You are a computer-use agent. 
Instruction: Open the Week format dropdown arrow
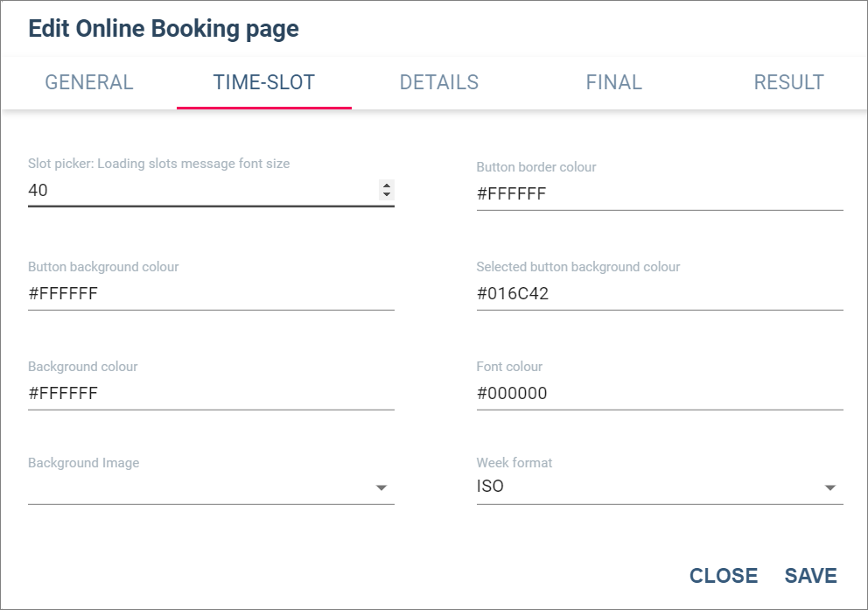click(x=830, y=487)
